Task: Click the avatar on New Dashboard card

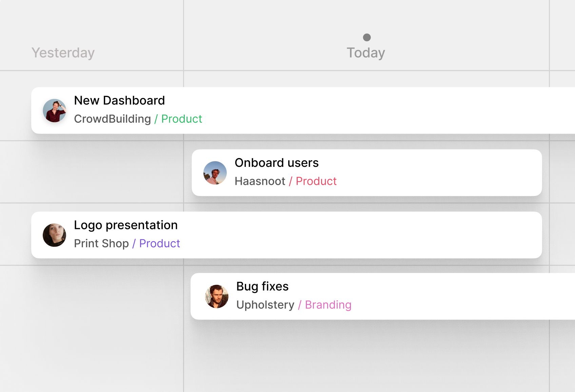Action: (x=54, y=111)
